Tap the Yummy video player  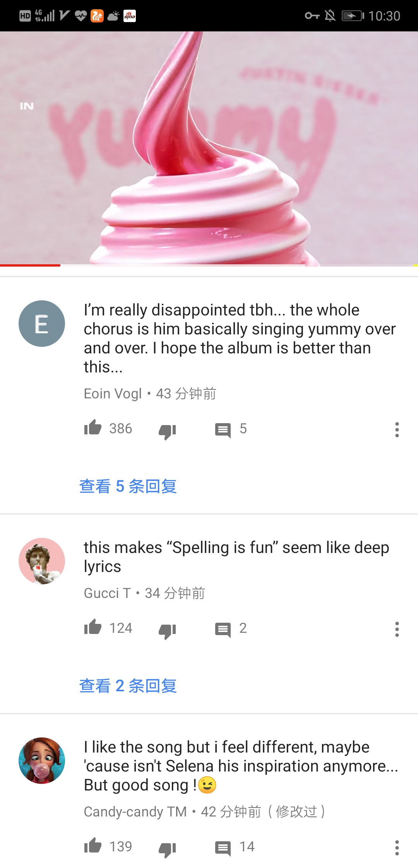[209, 149]
